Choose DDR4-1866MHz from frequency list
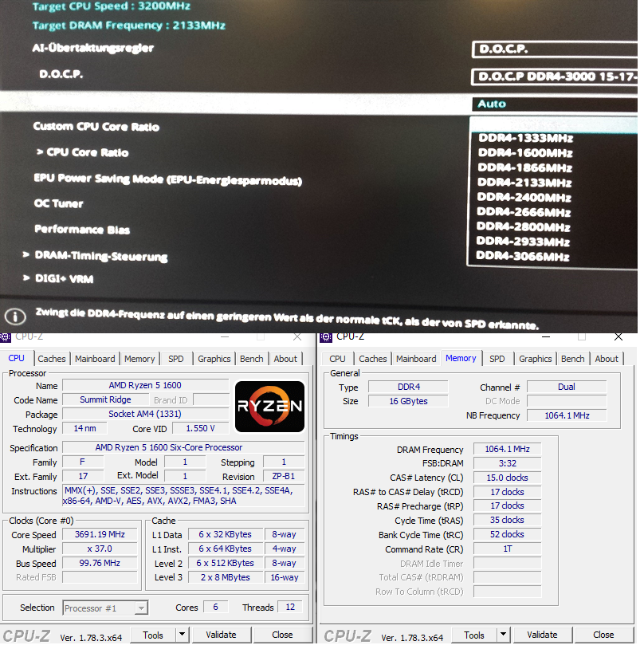The image size is (644, 649). (x=524, y=167)
